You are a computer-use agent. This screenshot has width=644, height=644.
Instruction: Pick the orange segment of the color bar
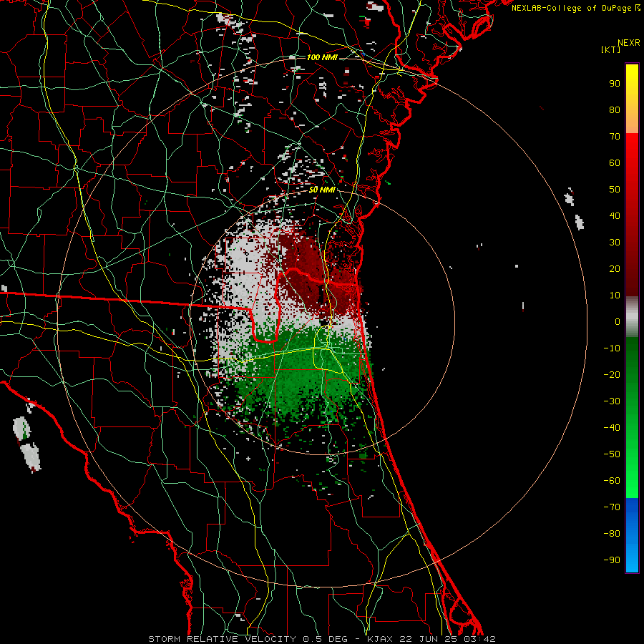coord(632,119)
